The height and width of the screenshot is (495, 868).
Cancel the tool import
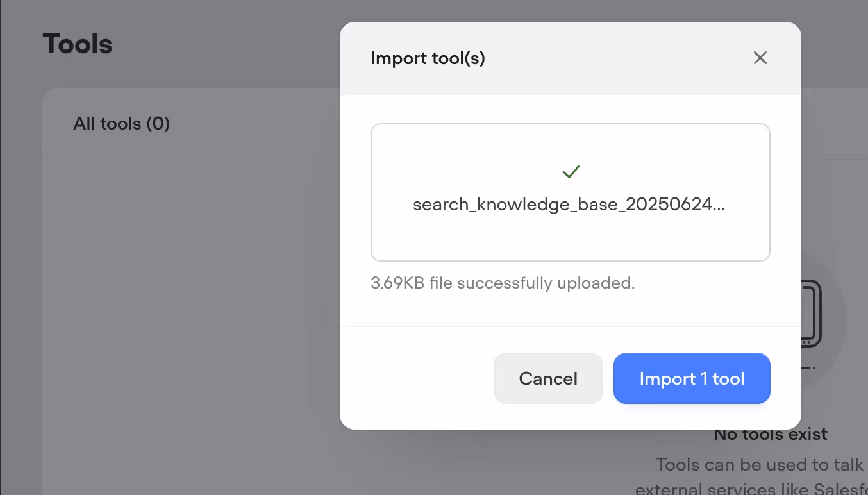[548, 378]
